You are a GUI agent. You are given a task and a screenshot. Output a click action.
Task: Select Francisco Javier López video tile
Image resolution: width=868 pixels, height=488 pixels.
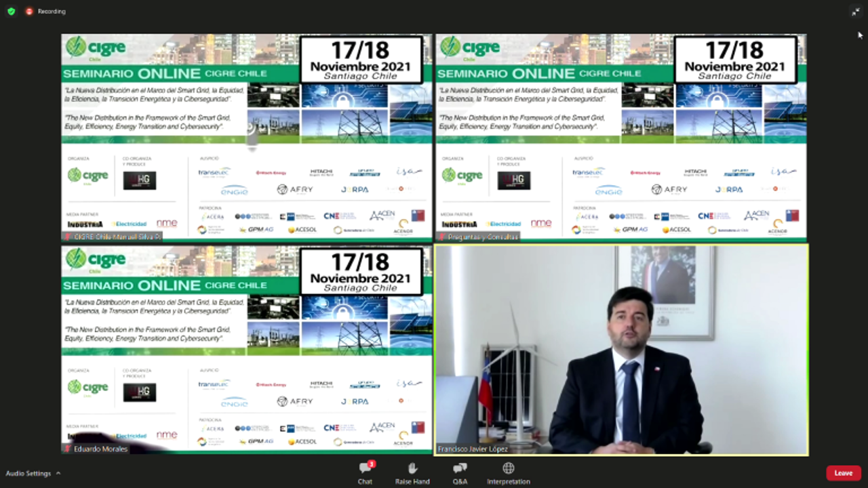pyautogui.click(x=621, y=350)
